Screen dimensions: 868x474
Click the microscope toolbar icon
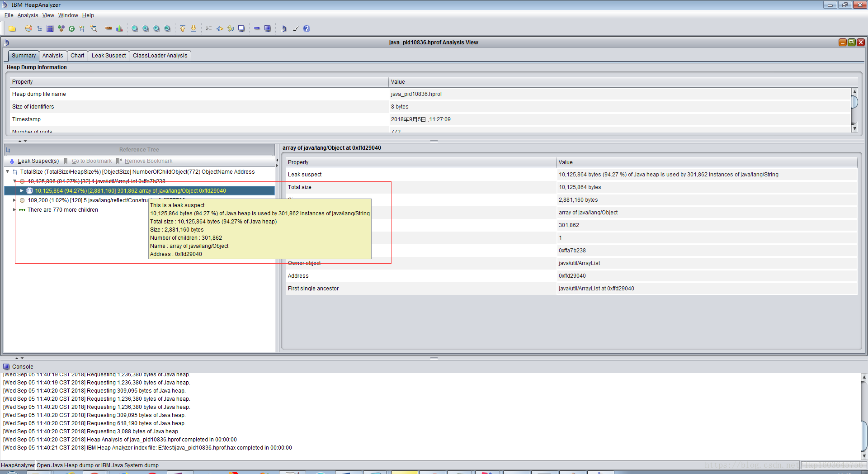284,28
